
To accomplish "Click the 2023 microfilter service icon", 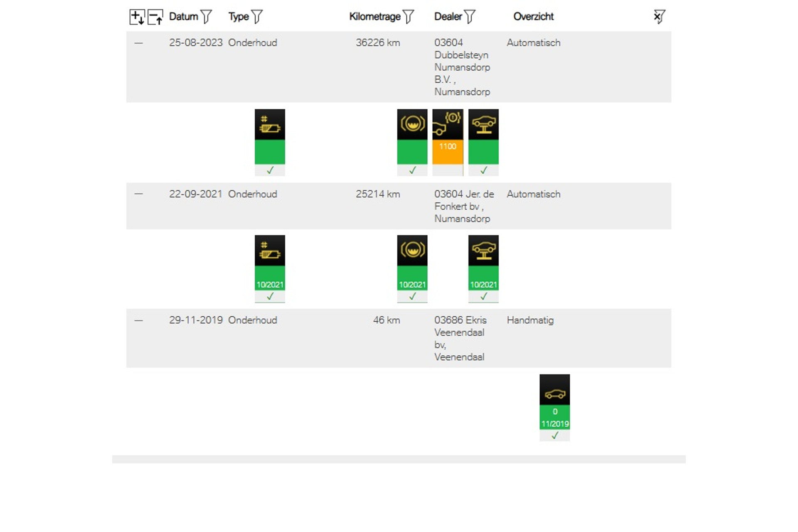I will [x=270, y=125].
